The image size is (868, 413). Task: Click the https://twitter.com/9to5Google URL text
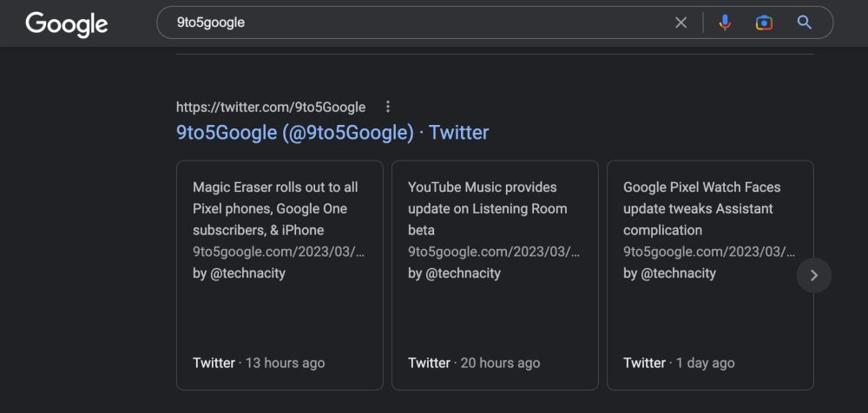coord(271,107)
